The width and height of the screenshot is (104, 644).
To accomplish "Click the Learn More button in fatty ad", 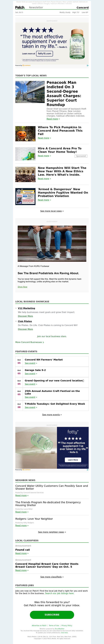I will coord(73,460).
